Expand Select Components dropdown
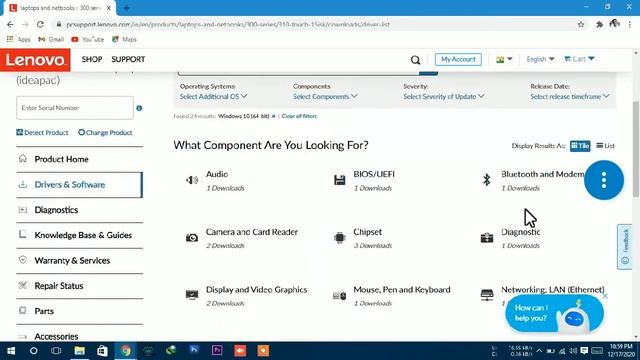This screenshot has width=640, height=360. (325, 97)
